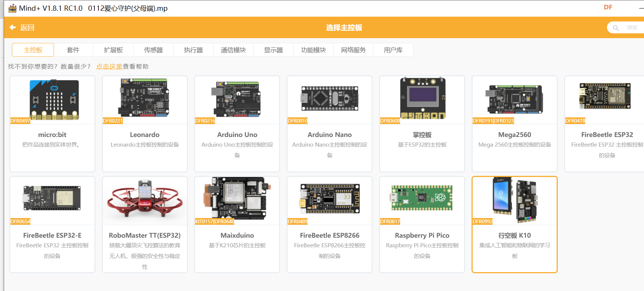Click the Leonardo主控板控制的设备 description
644x291 pixels.
pyautogui.click(x=145, y=145)
